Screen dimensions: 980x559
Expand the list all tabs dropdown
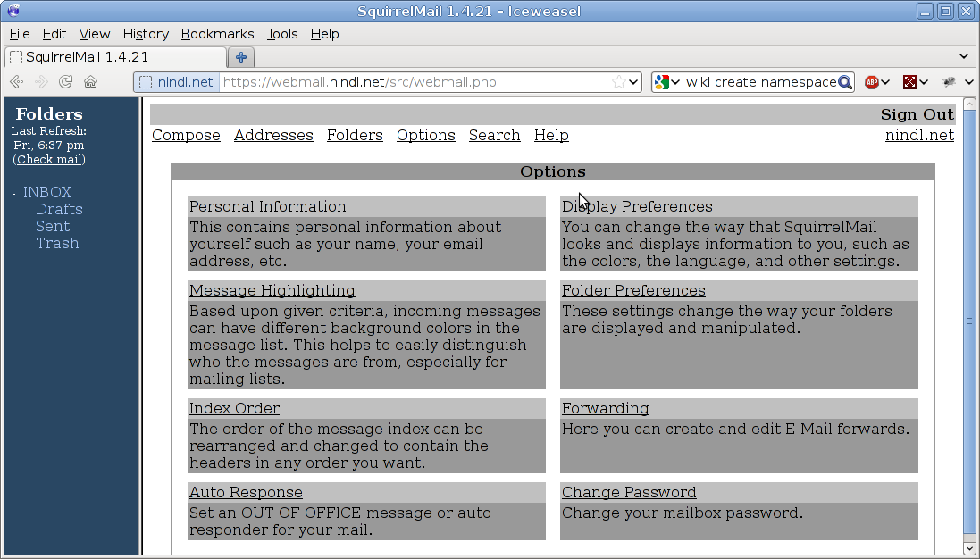[x=964, y=56]
